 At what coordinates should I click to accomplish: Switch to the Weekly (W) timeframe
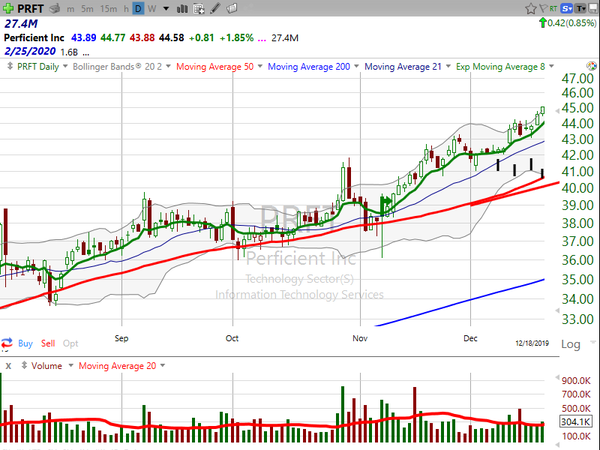click(152, 8)
